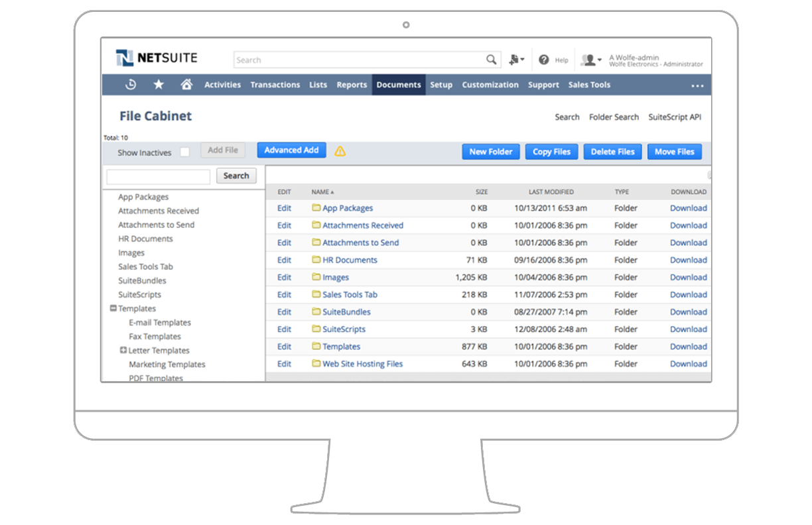Screen dimensions: 812x525
Task: Edit the HR Documents folder row
Action: (285, 260)
